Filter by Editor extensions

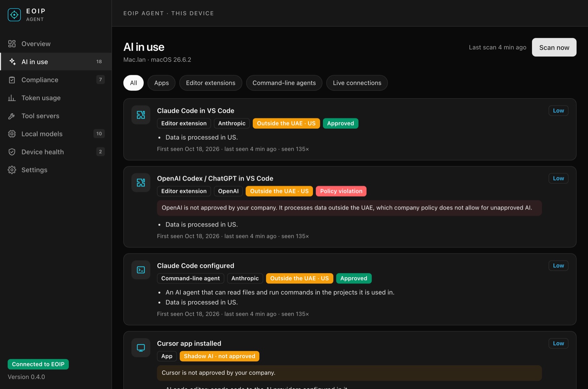(211, 83)
